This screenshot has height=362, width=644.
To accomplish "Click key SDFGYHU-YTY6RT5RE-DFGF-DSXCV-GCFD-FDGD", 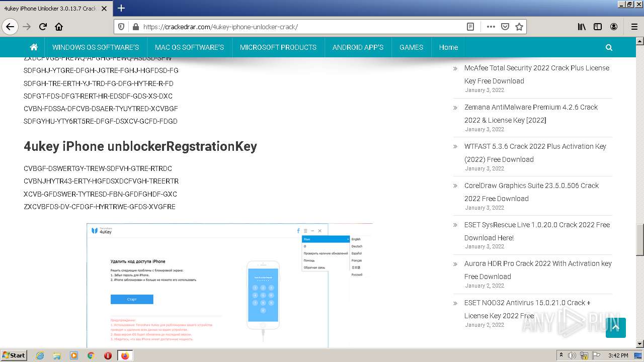I will [101, 121].
